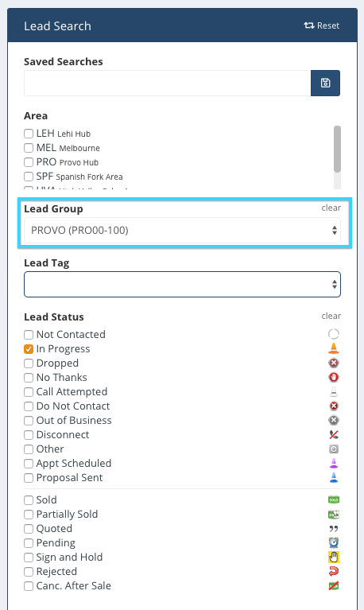
Task: Enable the PRO Provo Hub area checkbox
Action: 29,162
